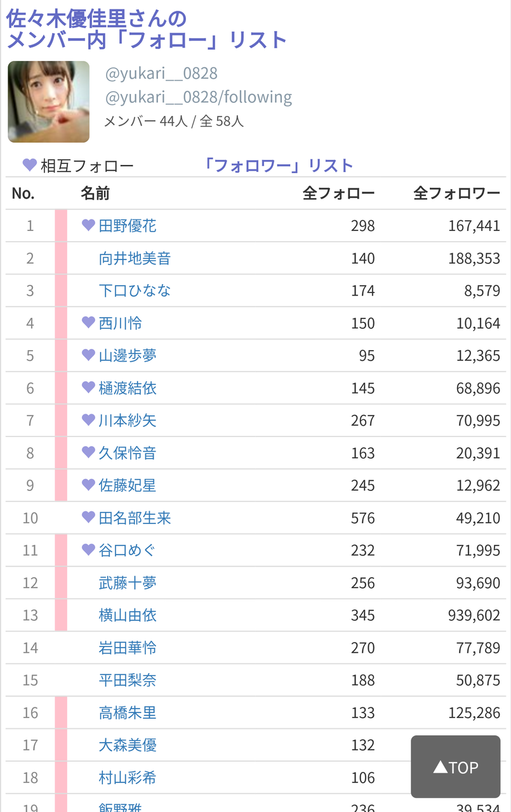Open 向井地美音 member page
This screenshot has width=511, height=812.
pyautogui.click(x=135, y=258)
